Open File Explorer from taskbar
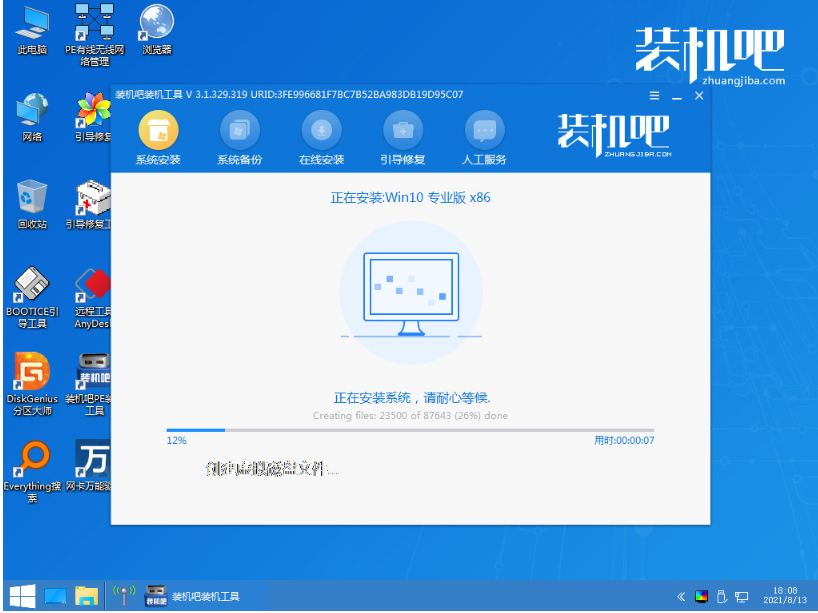 (87, 596)
